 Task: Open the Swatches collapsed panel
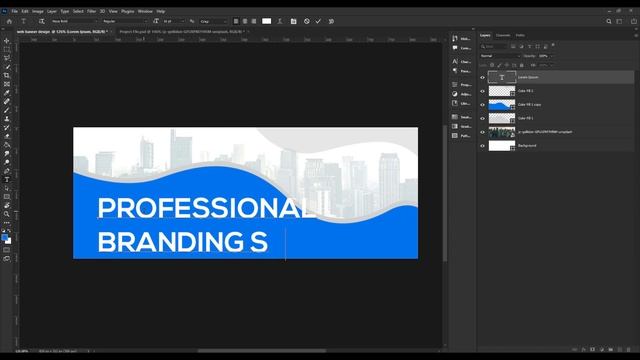click(x=462, y=117)
